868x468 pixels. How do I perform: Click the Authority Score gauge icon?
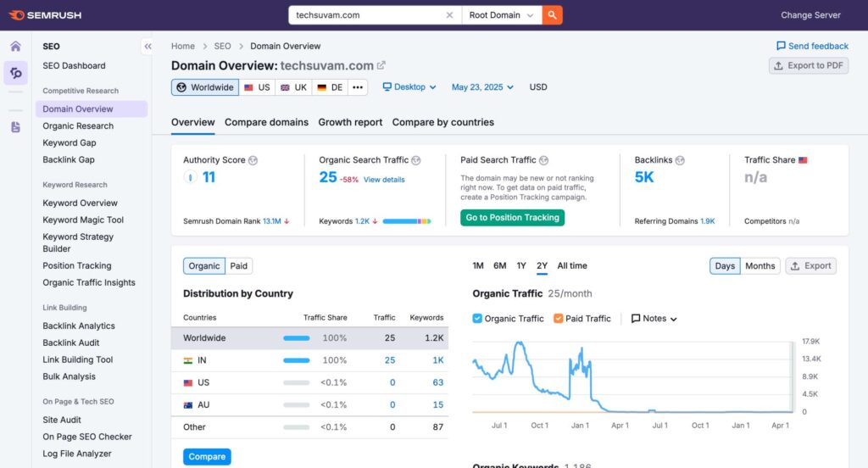(190, 177)
